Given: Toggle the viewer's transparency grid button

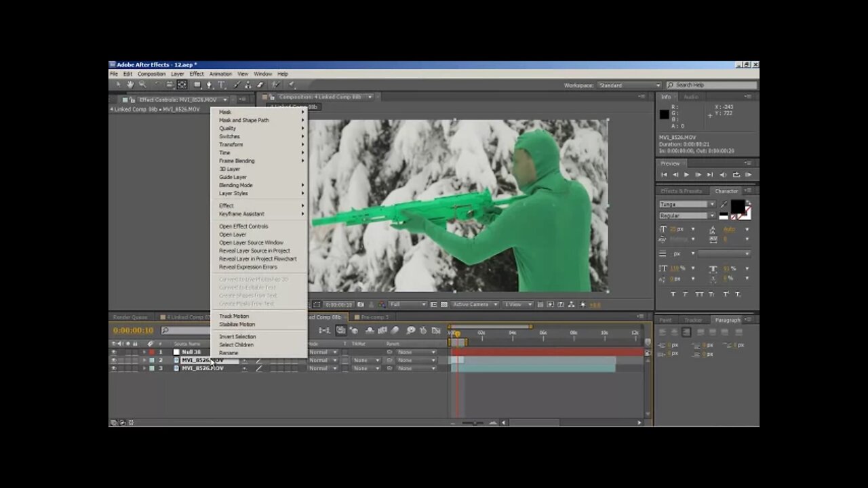Looking at the screenshot, I should (446, 304).
